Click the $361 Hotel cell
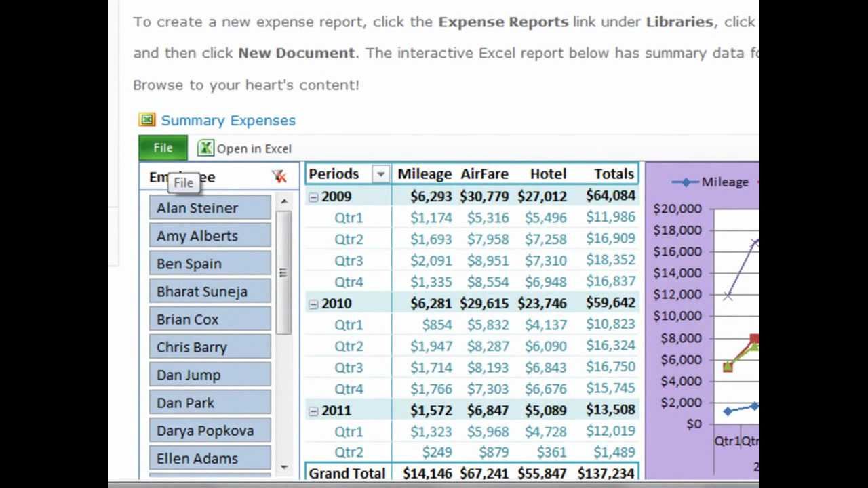Viewport: 868px width, 488px height. pos(551,453)
